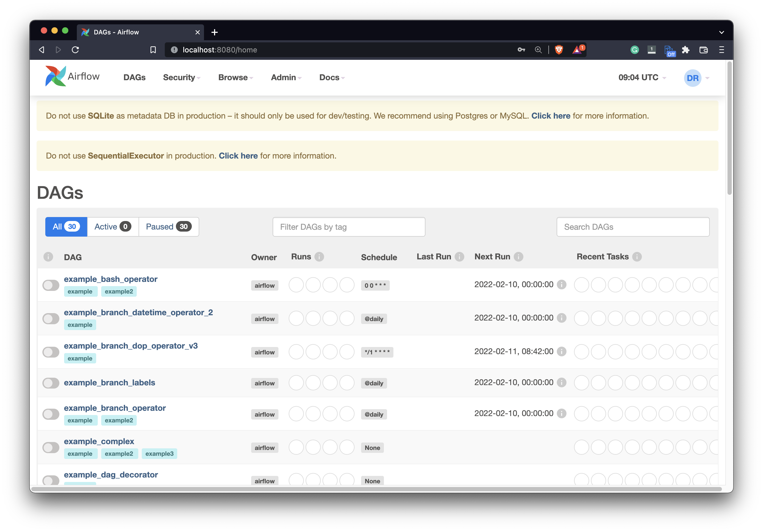The height and width of the screenshot is (532, 763).
Task: Click the Brave Shields lion icon
Action: coord(559,50)
